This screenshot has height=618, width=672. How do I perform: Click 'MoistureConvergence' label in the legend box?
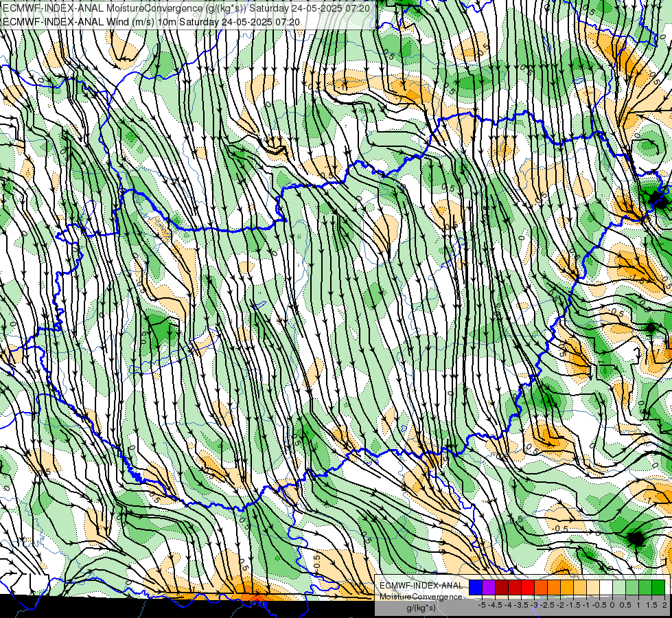point(421,597)
